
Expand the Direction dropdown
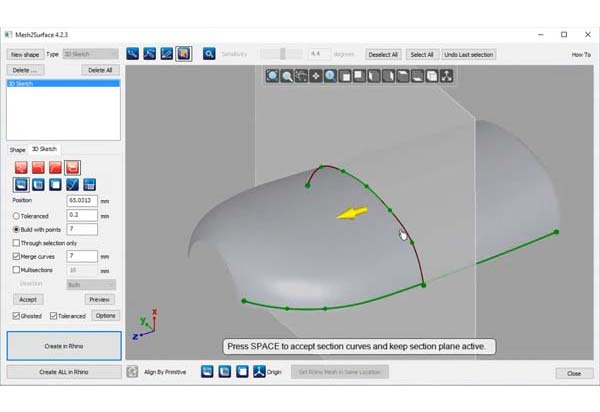click(90, 284)
